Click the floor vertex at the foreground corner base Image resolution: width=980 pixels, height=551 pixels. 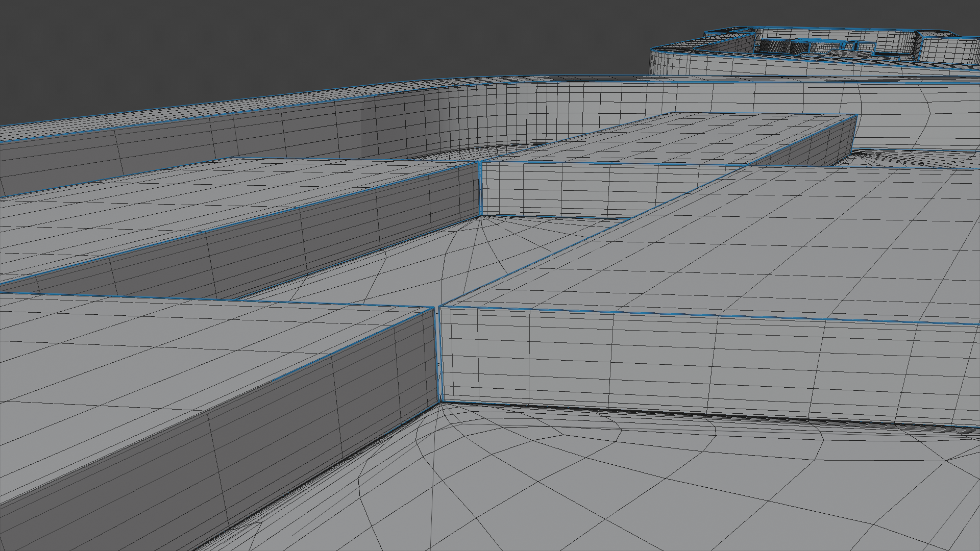440,403
